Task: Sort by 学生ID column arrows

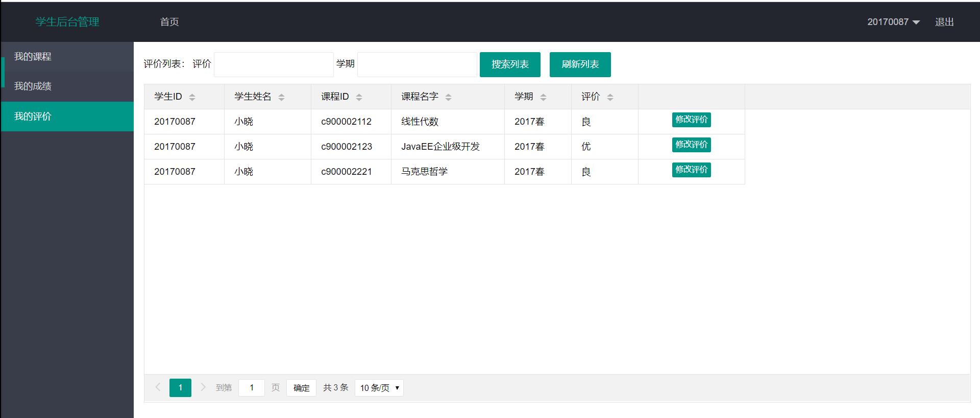Action: pyautogui.click(x=192, y=97)
